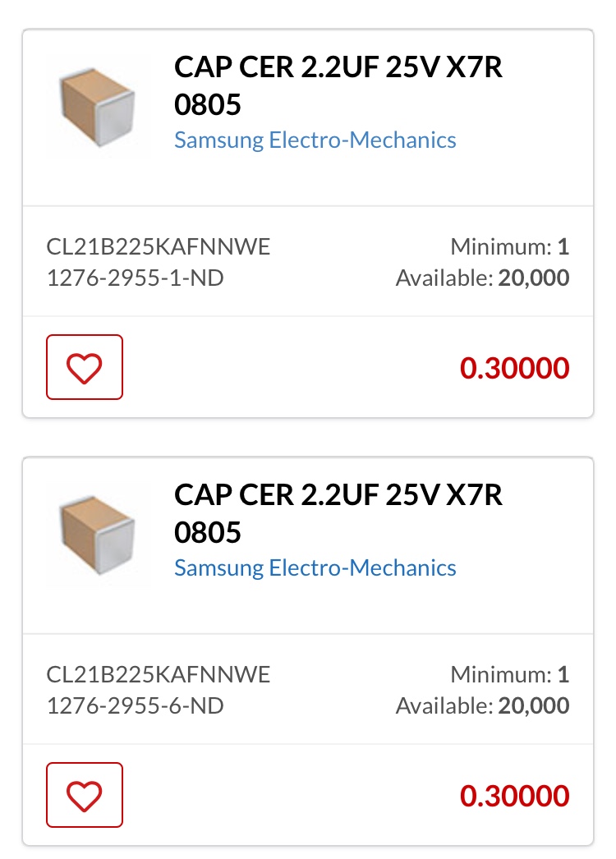This screenshot has height=859, width=616.
Task: Click Available: 20,000 in the top card
Action: (x=482, y=278)
